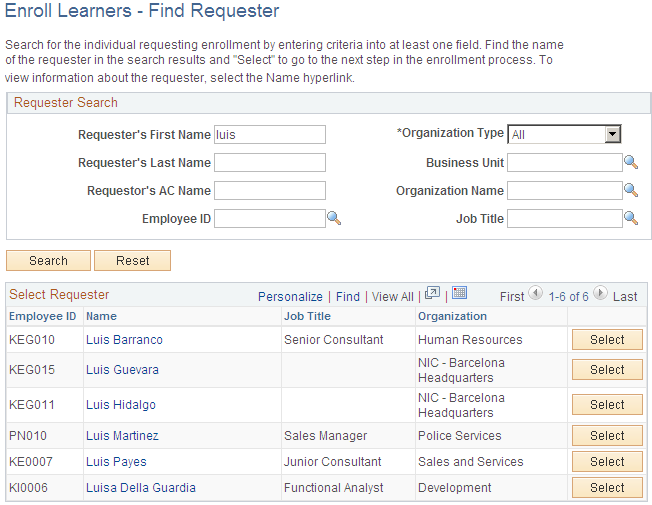The height and width of the screenshot is (505, 652).
Task: Click the Development organization cell
Action: 454,488
